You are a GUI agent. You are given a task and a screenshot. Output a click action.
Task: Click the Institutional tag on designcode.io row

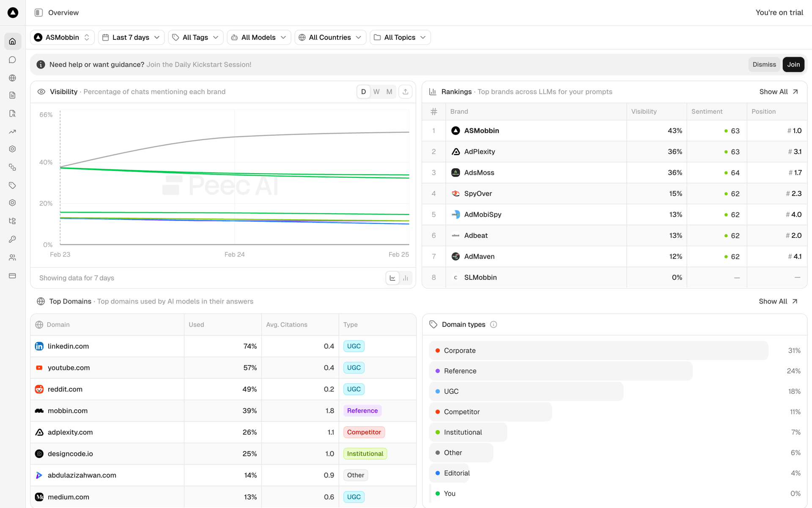pos(365,454)
